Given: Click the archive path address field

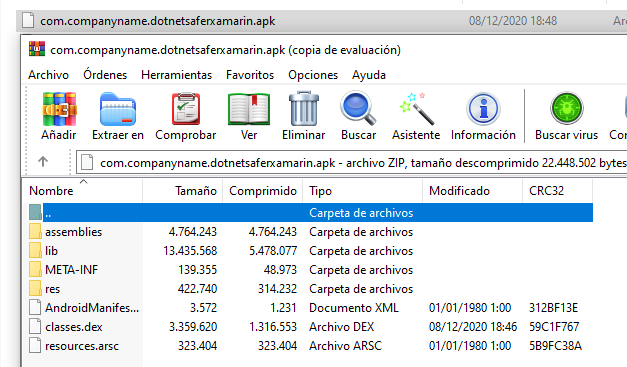Looking at the screenshot, I should pos(352,163).
